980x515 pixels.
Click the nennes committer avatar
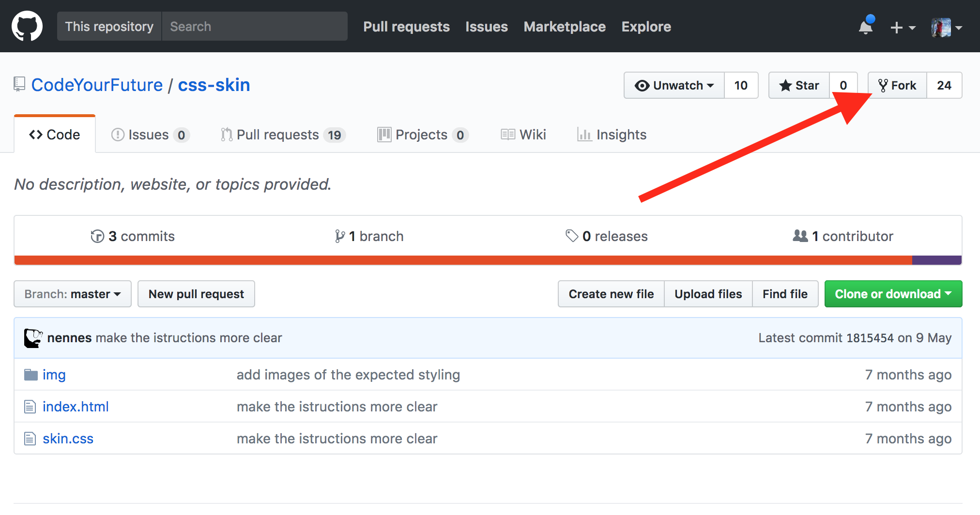tap(33, 338)
